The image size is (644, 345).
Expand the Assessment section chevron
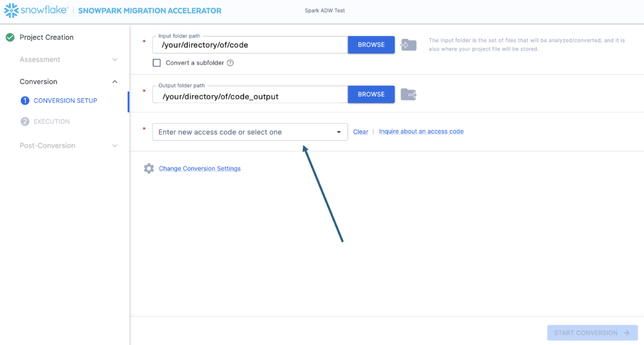tap(115, 60)
